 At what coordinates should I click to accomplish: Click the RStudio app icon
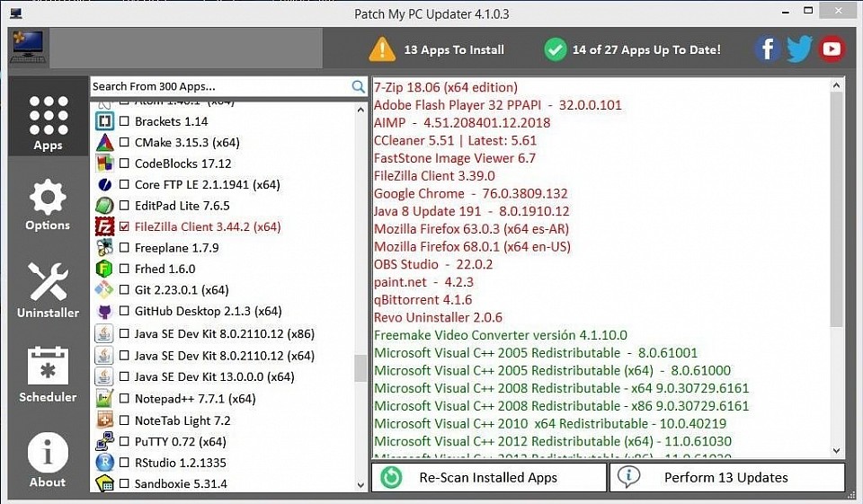[x=104, y=463]
